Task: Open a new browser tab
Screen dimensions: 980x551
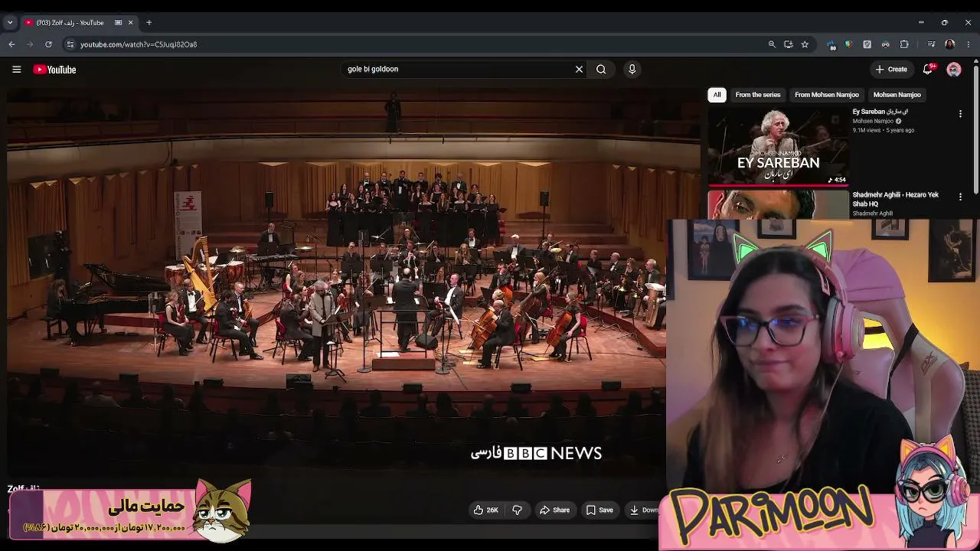Action: pos(149,23)
